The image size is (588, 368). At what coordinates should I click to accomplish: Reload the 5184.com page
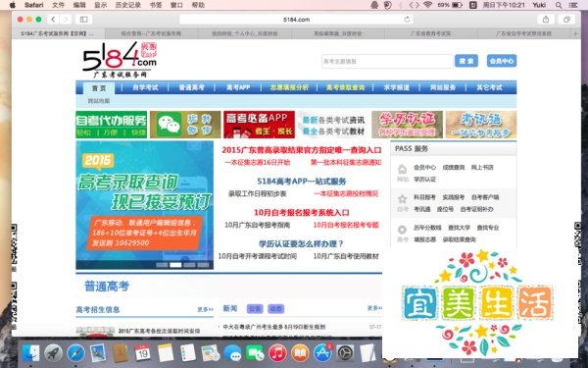tap(407, 20)
